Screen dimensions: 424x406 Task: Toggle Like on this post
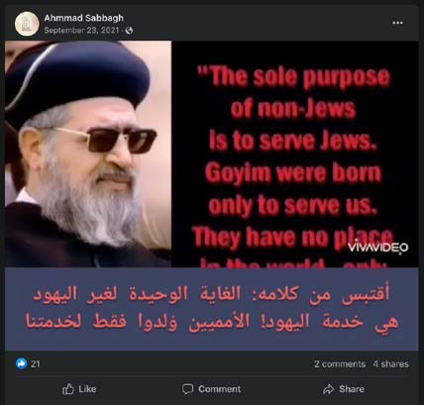pos(79,389)
